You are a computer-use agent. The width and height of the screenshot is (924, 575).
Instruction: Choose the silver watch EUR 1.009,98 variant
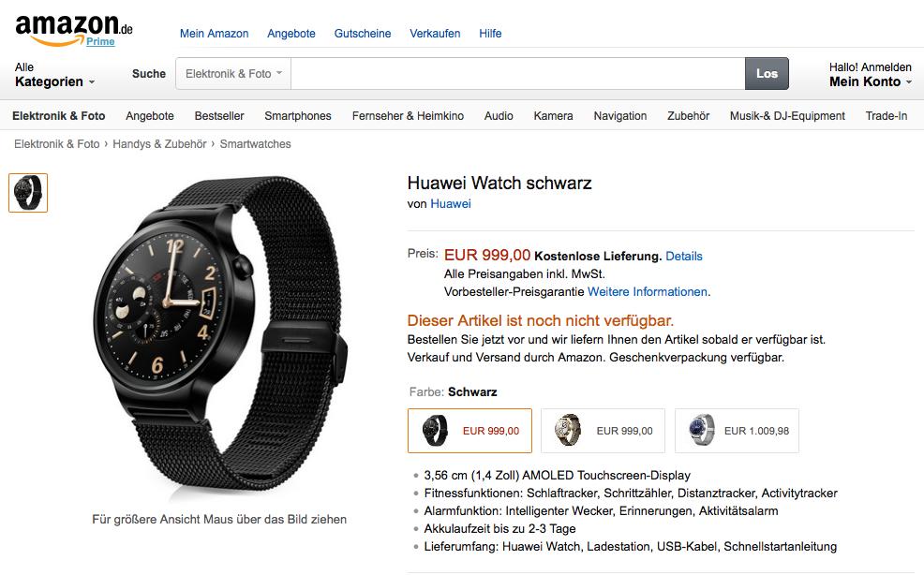pyautogui.click(x=737, y=431)
